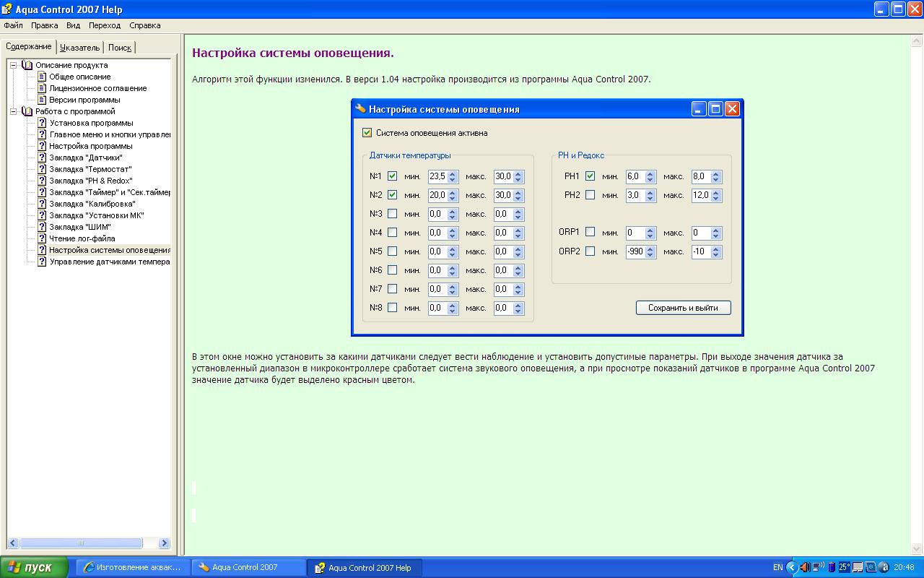Click the book icon beside "Работа с программой"
The height and width of the screenshot is (578, 924).
click(27, 111)
